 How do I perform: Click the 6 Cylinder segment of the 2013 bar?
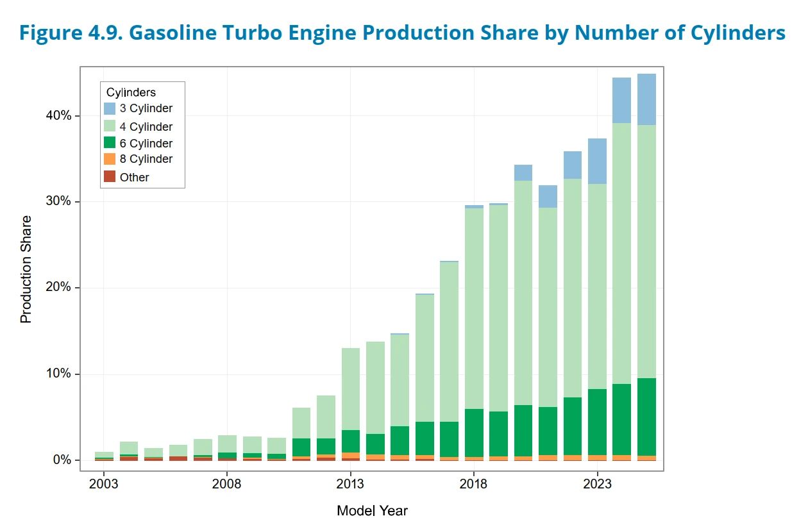350,441
